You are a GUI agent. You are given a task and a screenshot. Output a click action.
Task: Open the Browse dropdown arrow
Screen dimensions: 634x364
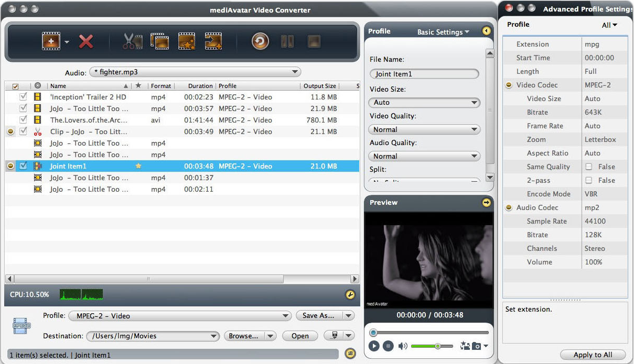(x=271, y=336)
